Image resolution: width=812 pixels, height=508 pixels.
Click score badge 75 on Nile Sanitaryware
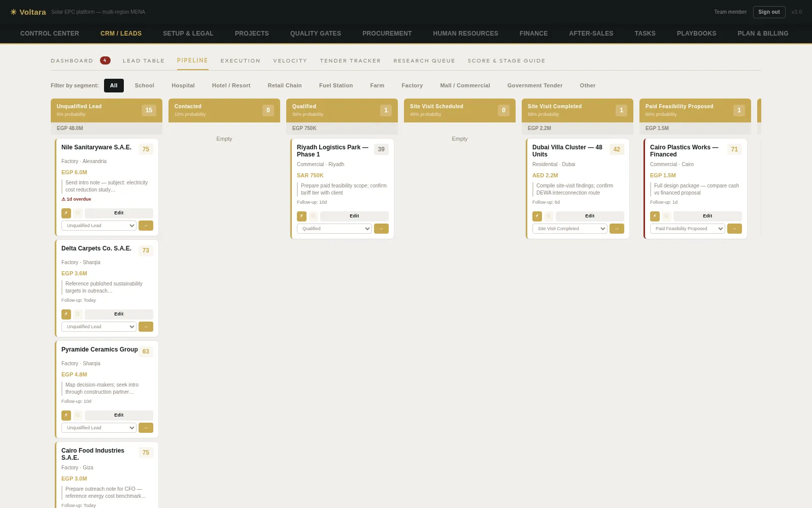146,149
